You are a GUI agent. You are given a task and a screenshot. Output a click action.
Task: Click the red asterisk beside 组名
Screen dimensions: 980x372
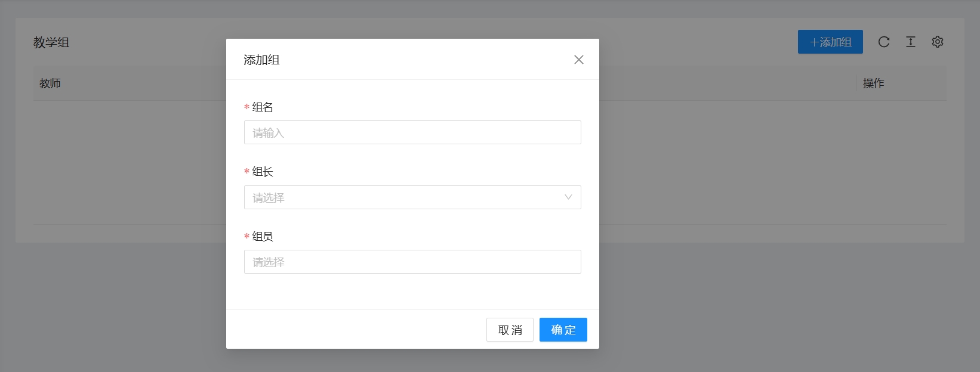[x=246, y=107]
